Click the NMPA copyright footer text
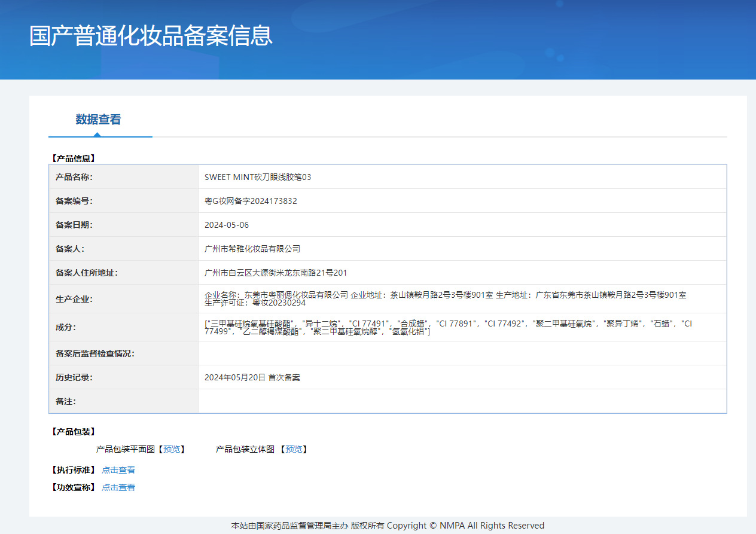 pos(388,526)
